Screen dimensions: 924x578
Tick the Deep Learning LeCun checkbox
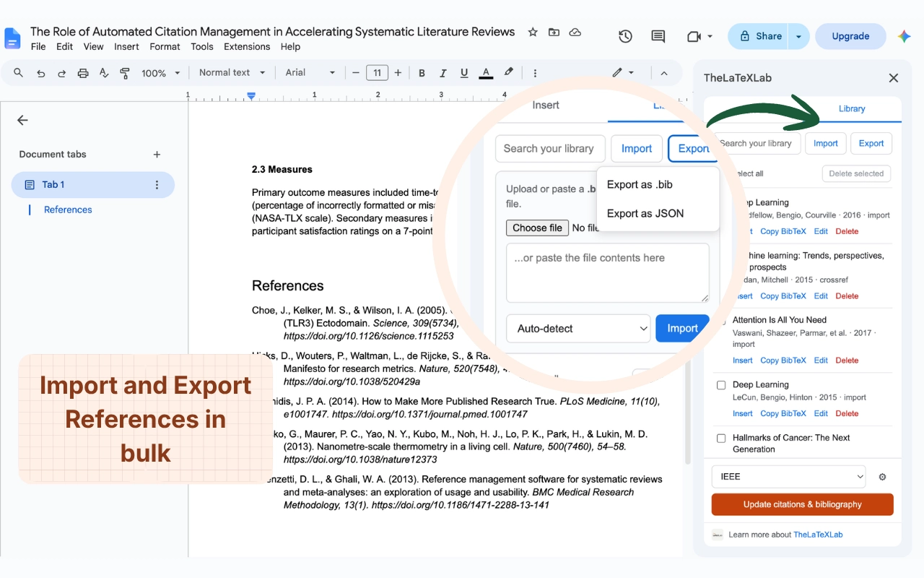click(x=721, y=385)
